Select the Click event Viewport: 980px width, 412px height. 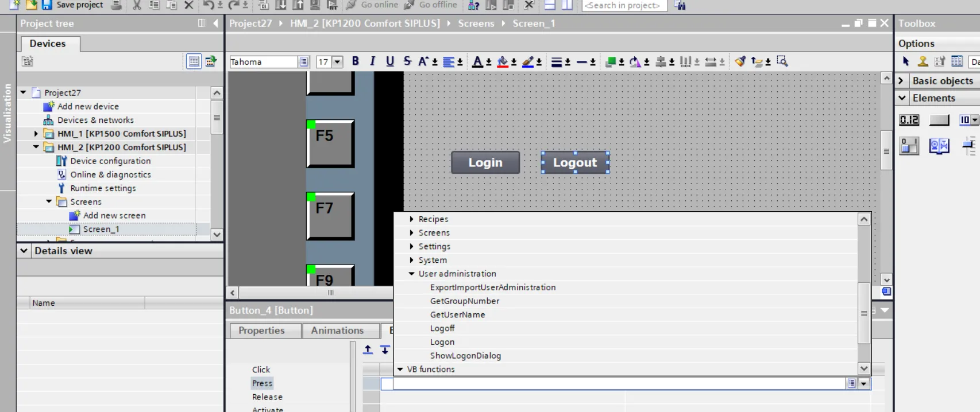[261, 370]
